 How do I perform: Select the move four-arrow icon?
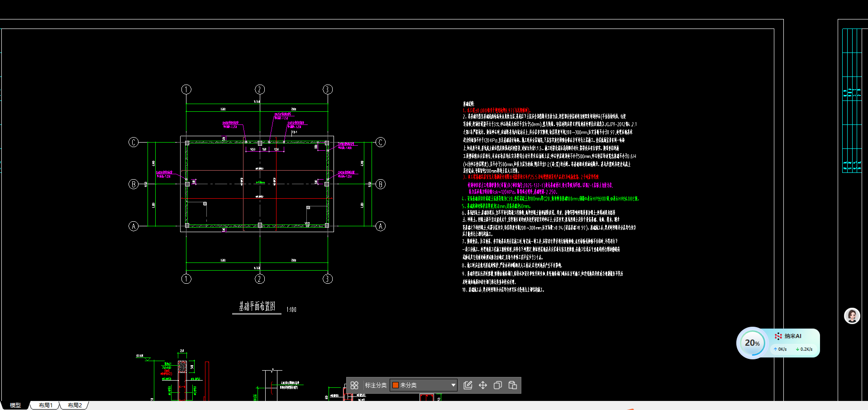point(483,385)
